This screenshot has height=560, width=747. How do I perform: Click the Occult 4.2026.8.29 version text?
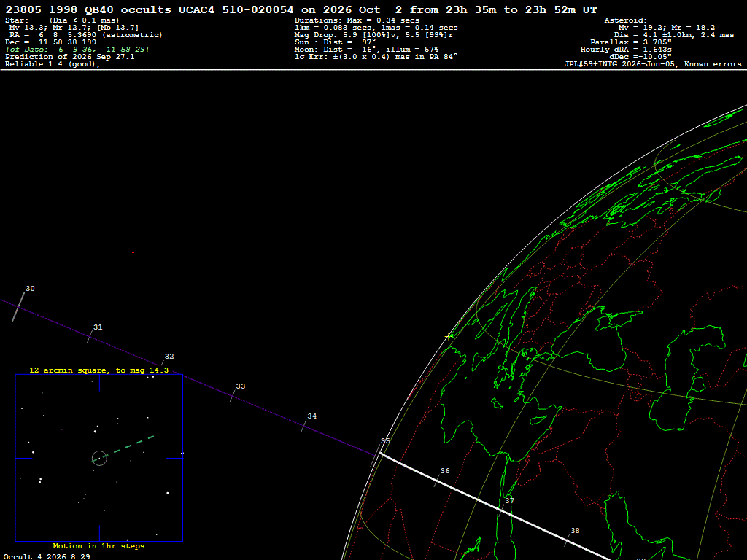[x=47, y=556]
